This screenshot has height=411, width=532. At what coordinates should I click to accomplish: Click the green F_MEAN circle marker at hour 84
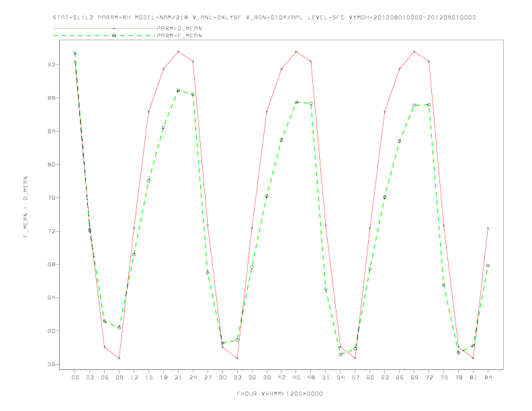coord(488,265)
